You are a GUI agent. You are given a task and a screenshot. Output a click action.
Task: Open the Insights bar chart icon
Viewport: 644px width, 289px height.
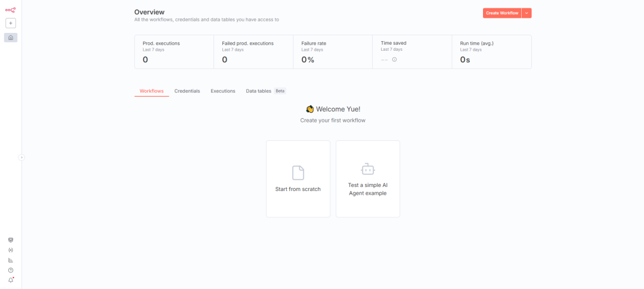coord(11,260)
